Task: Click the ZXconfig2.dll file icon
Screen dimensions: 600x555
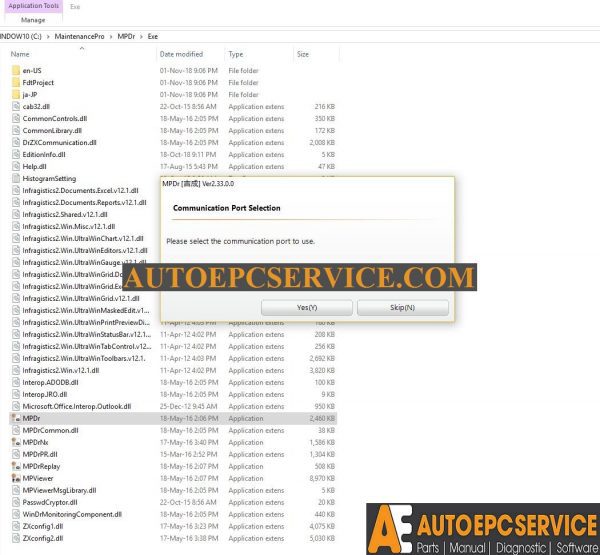Action: pos(16,538)
